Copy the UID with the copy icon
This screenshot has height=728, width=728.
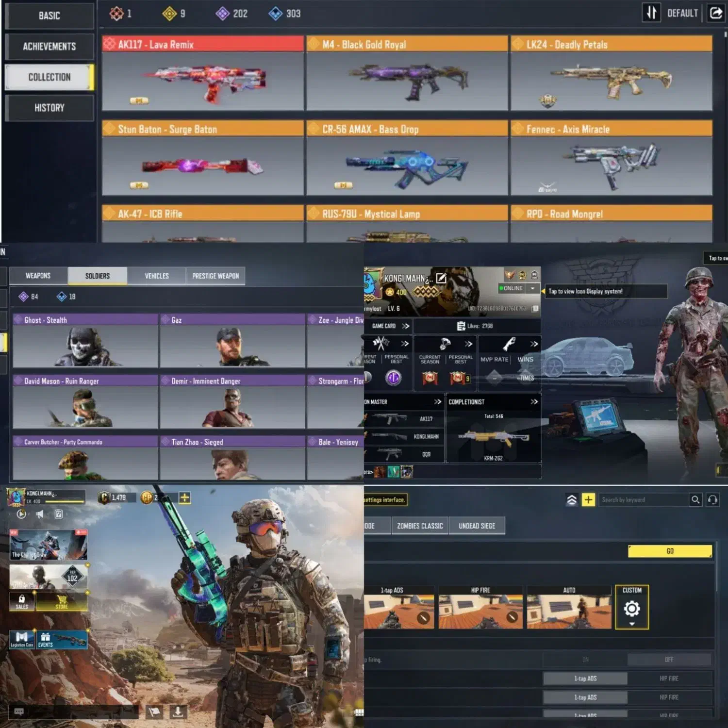point(535,309)
